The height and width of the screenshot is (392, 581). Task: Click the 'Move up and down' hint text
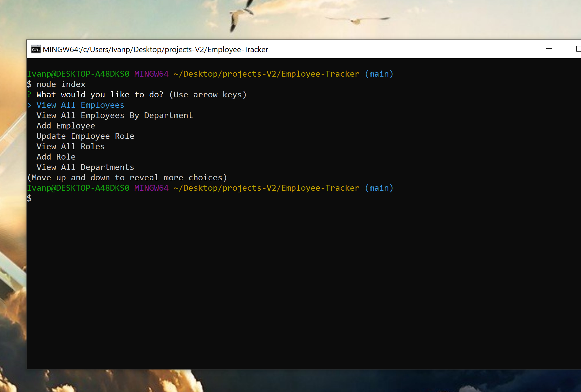[x=127, y=178]
